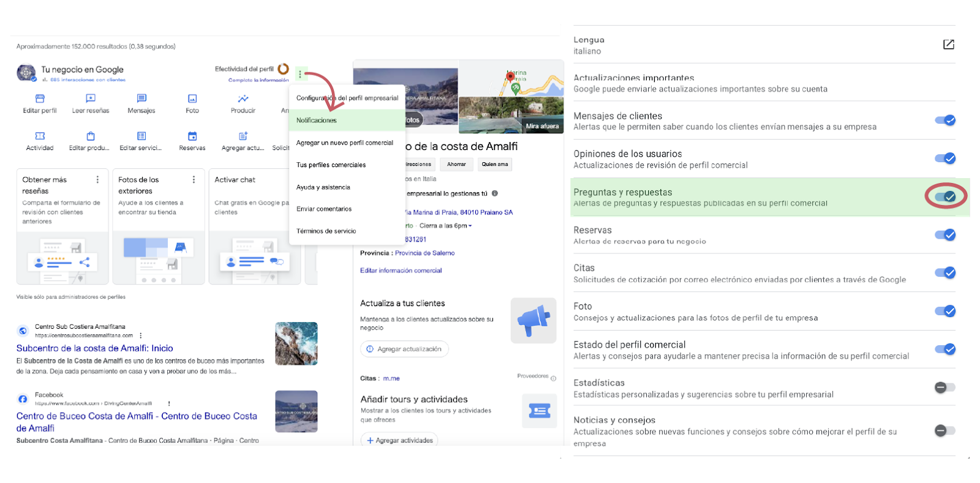980x483 pixels.
Task: Open options on Obtener más reseñas card
Action: [97, 179]
